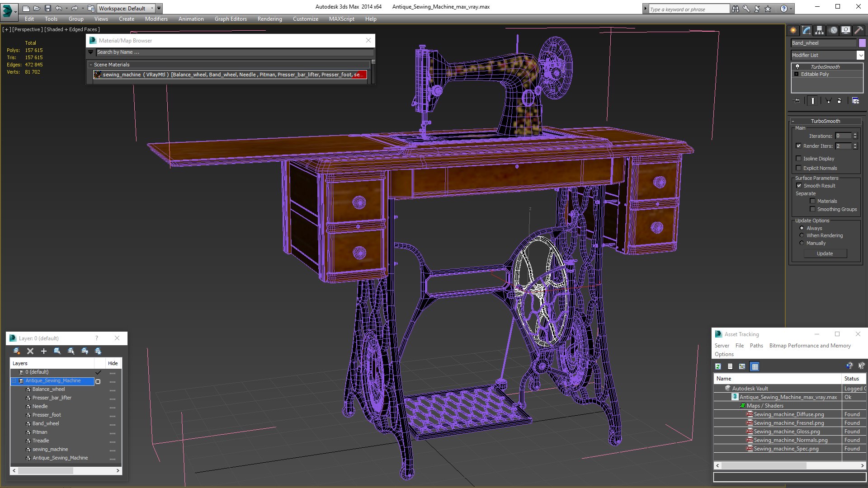Click the binoculars search icon
868x488 pixels.
(x=736, y=9)
